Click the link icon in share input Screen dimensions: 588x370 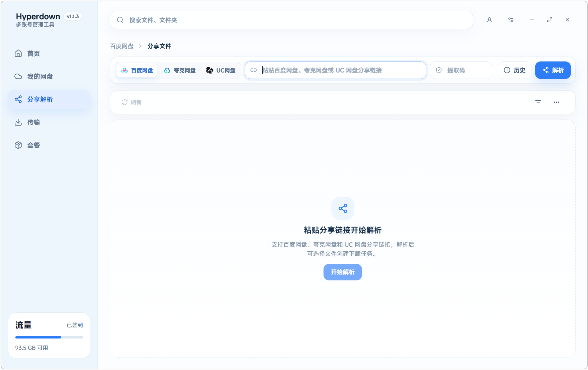pyautogui.click(x=253, y=70)
